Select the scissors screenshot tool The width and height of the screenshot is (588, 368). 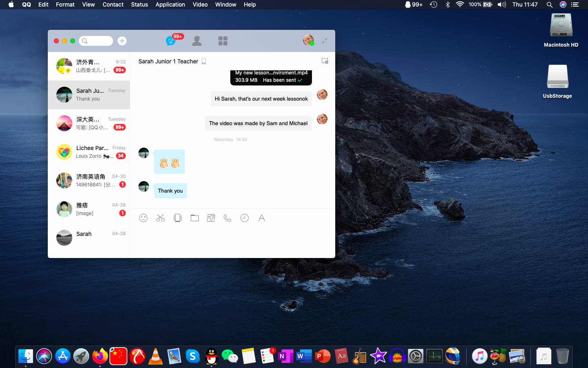coord(160,218)
